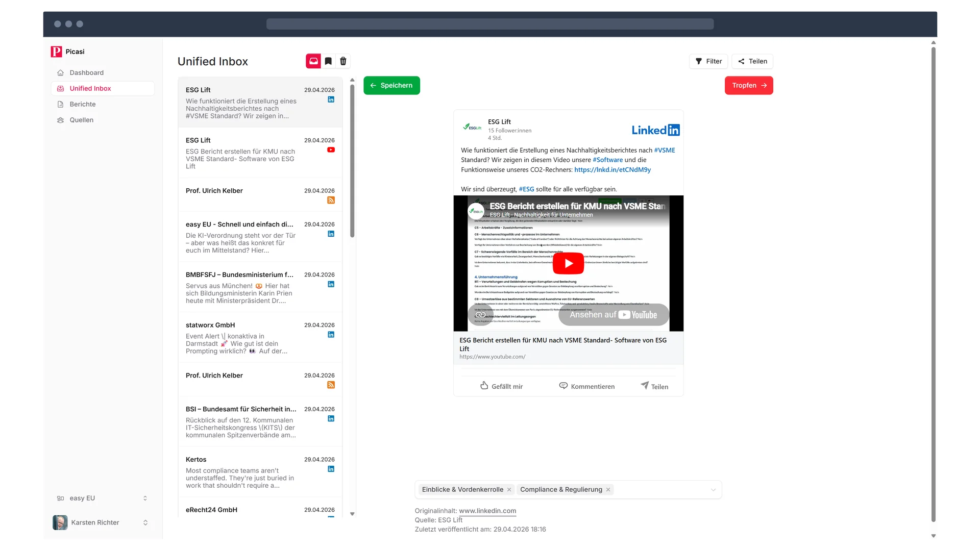Open easy EU KI-Verordnung item
The image size is (980, 551).
[260, 237]
